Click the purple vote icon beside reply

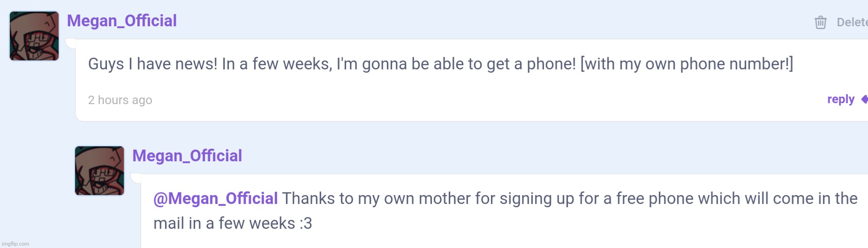click(x=865, y=99)
